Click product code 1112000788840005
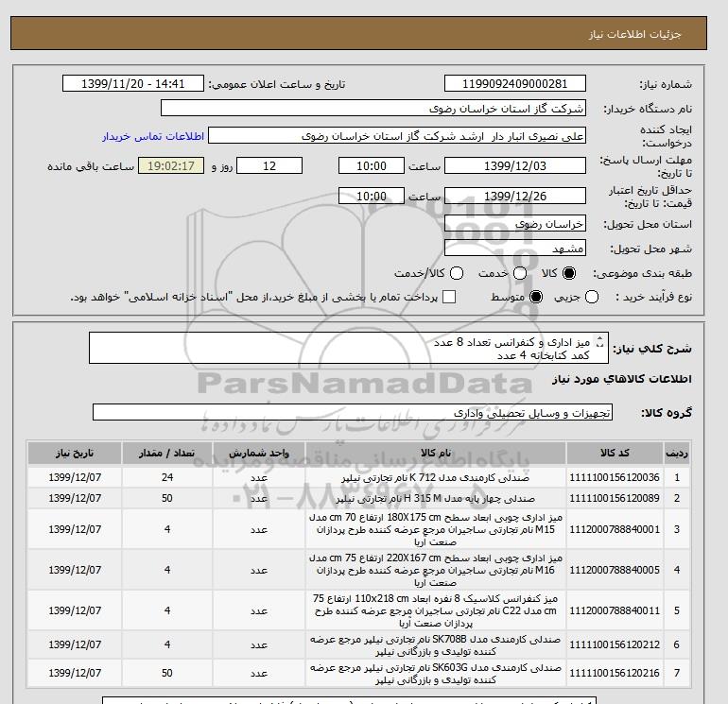Viewport: 728px width, 704px height. pos(615,570)
